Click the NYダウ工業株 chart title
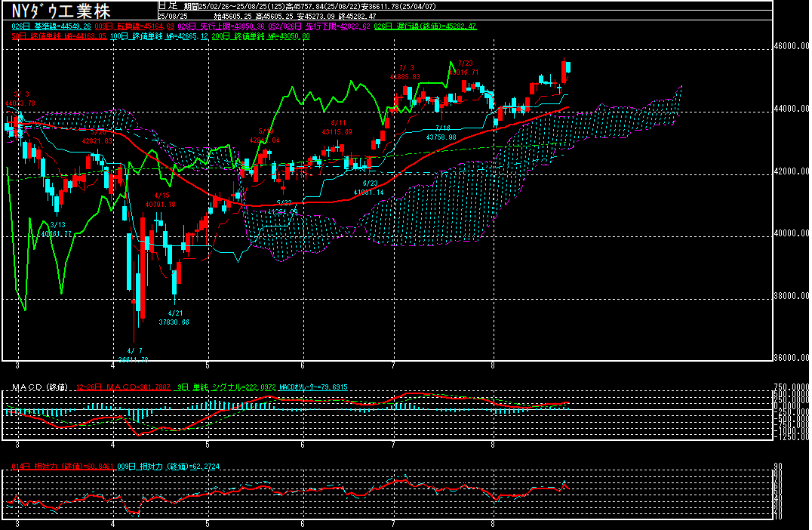Viewport: 812px width, 530px height. (x=60, y=11)
